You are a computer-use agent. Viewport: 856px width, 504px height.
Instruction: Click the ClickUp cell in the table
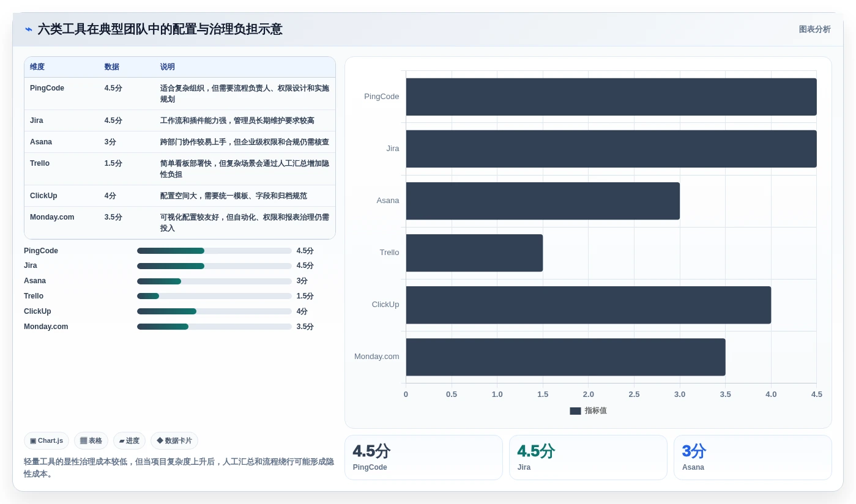pyautogui.click(x=43, y=196)
